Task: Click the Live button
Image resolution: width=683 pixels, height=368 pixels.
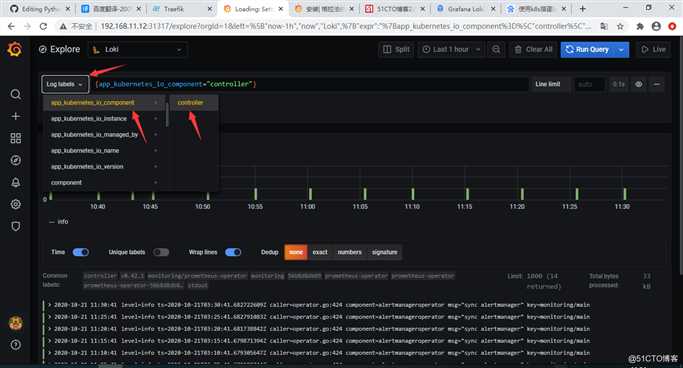Action: [653, 50]
